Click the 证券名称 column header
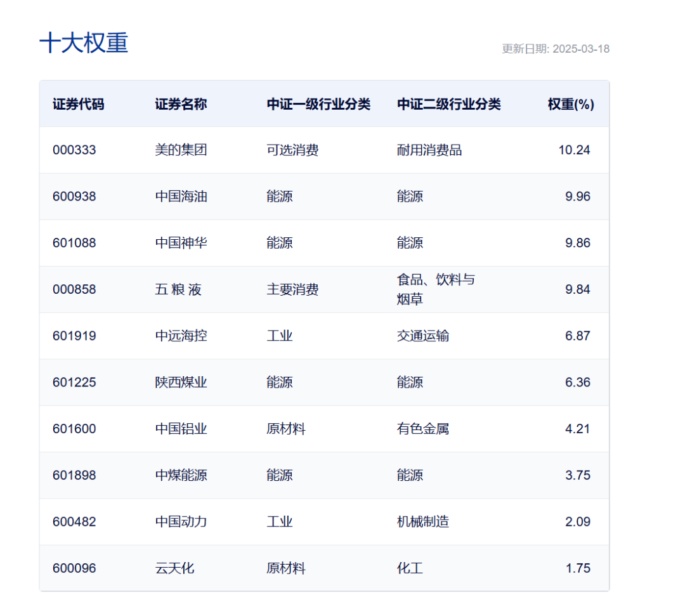Screen dimensions: 685x616 coord(181,104)
